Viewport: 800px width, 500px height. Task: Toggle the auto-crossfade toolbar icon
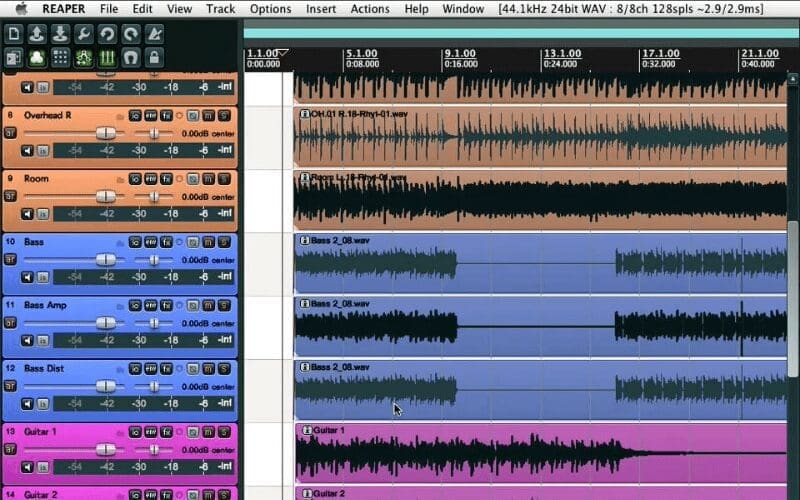tap(14, 58)
